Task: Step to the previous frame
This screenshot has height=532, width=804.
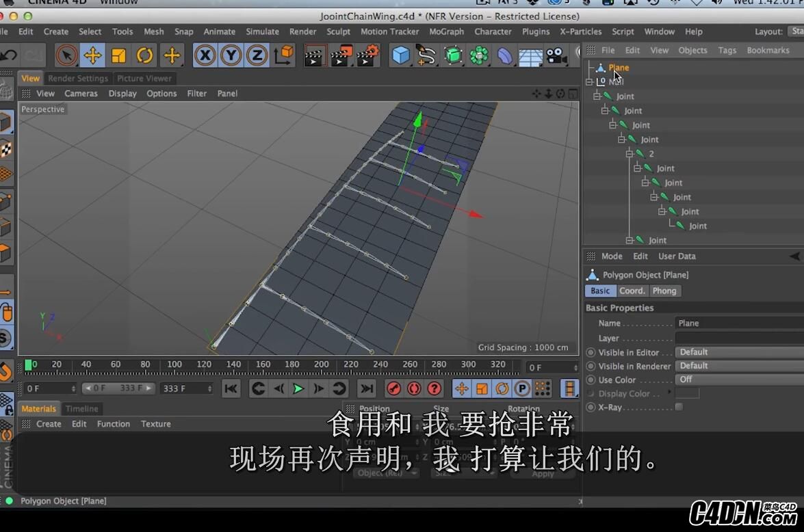Action: point(278,388)
